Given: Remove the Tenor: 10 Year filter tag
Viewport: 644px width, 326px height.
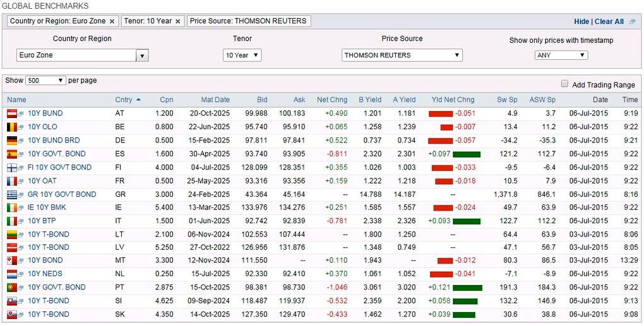Looking at the screenshot, I should click(178, 21).
